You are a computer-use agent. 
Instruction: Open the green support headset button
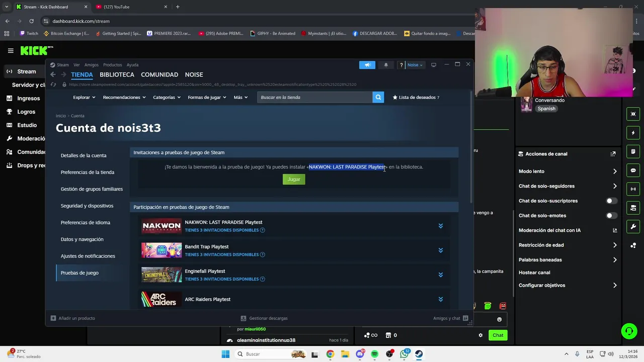629,331
